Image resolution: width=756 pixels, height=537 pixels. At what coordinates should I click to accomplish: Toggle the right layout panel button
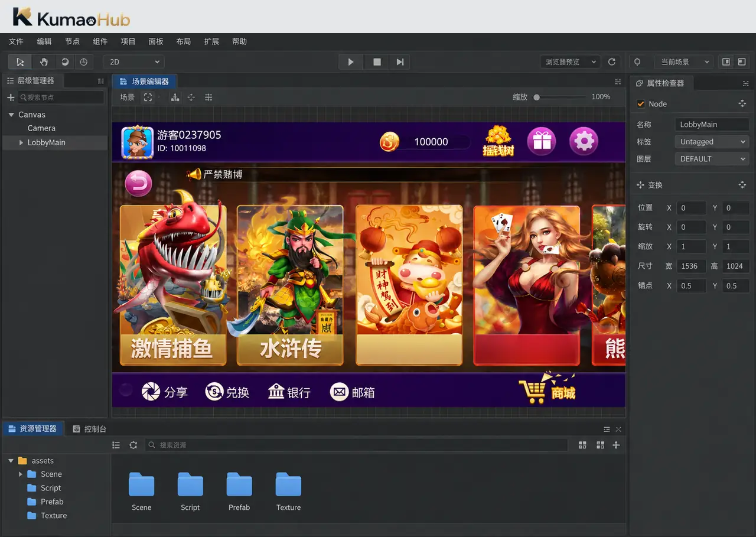point(742,62)
